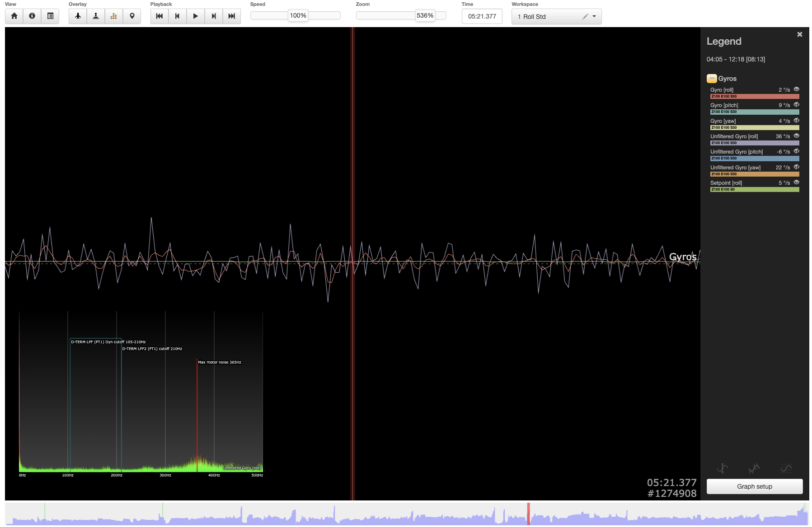Viewport: 812px width, 528px height.
Task: Open the Graph setup dialog
Action: click(754, 486)
